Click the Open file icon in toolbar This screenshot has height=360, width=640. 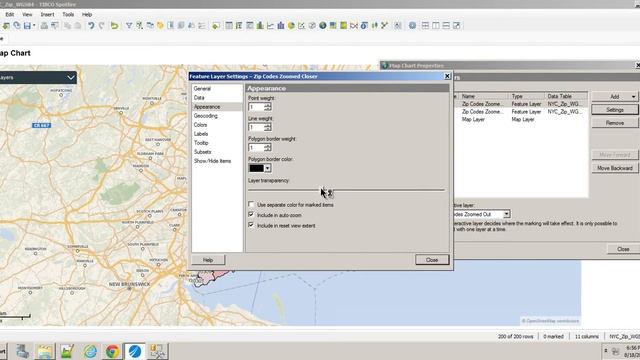(6, 26)
